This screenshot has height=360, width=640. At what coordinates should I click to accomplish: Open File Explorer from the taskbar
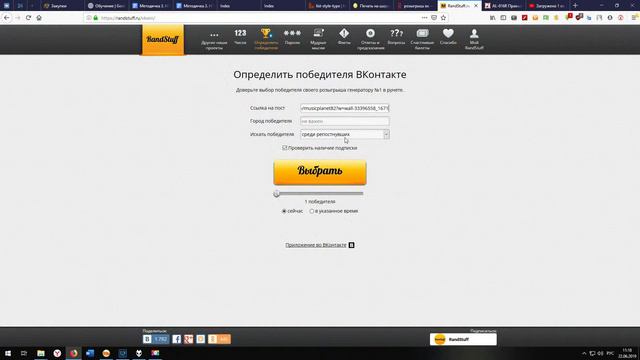(x=41, y=353)
